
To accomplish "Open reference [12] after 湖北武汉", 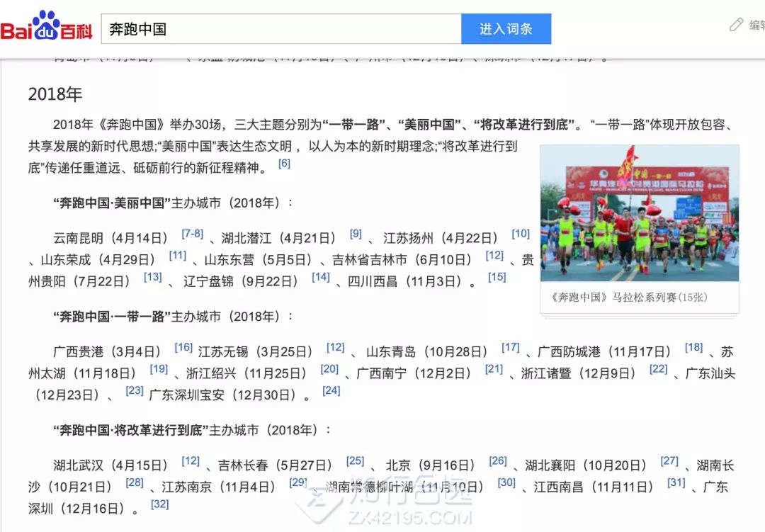I will point(191,460).
